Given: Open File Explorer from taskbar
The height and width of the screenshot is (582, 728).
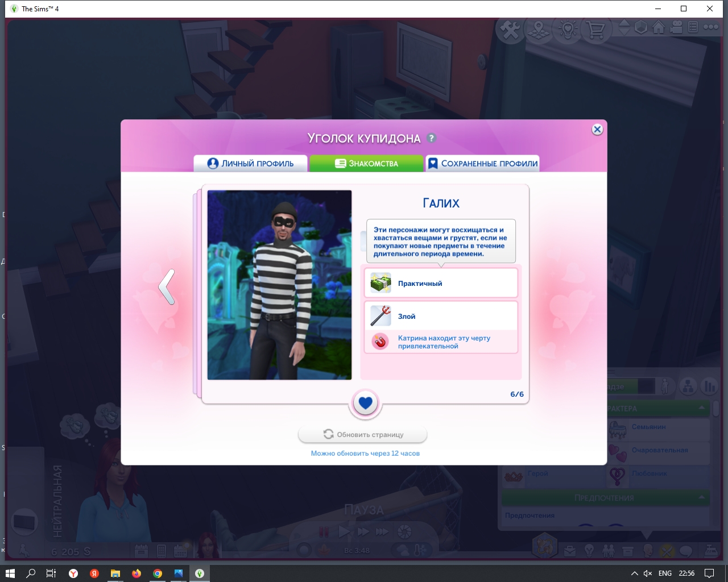Looking at the screenshot, I should 115,573.
